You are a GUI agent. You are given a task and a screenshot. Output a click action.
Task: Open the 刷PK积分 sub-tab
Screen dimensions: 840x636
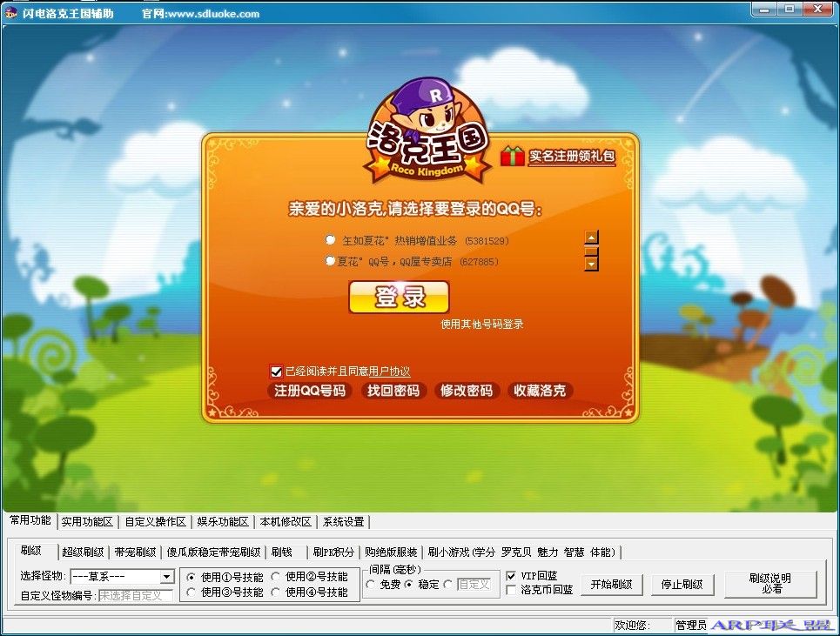tap(333, 552)
